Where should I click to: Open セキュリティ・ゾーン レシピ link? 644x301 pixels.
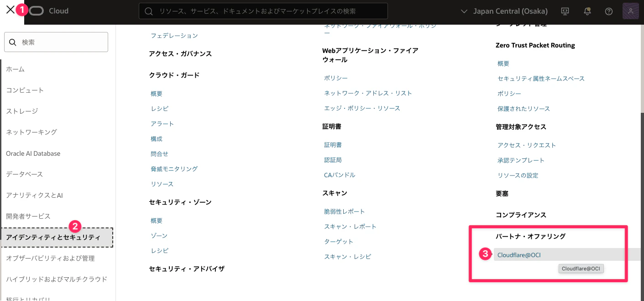coord(159,251)
